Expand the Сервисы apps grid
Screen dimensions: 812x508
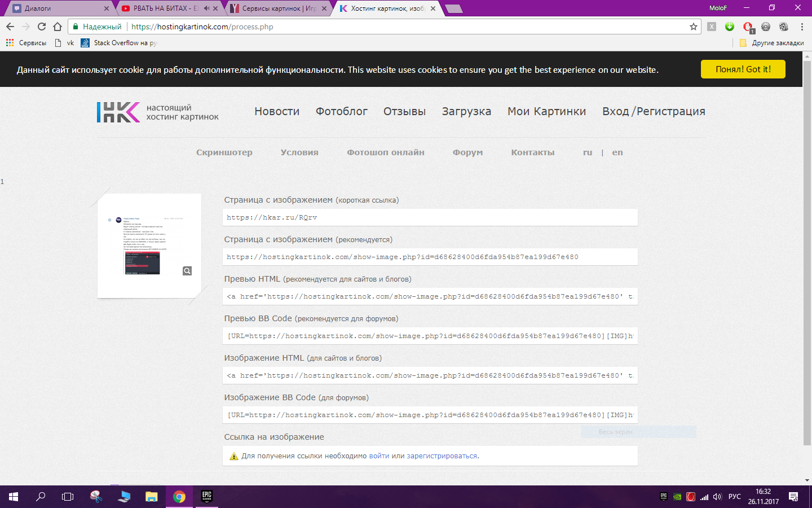point(10,42)
